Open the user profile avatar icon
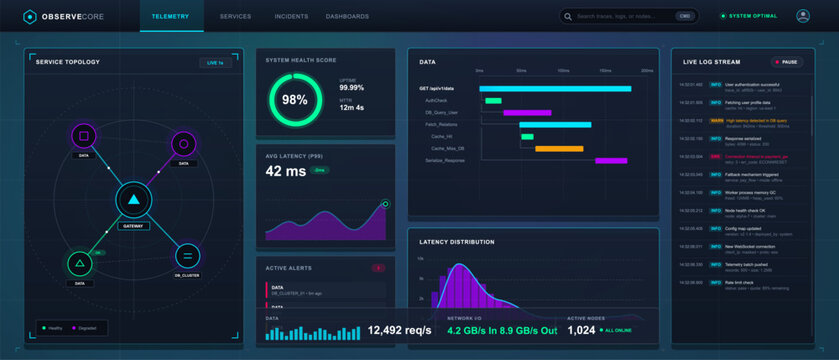 803,16
